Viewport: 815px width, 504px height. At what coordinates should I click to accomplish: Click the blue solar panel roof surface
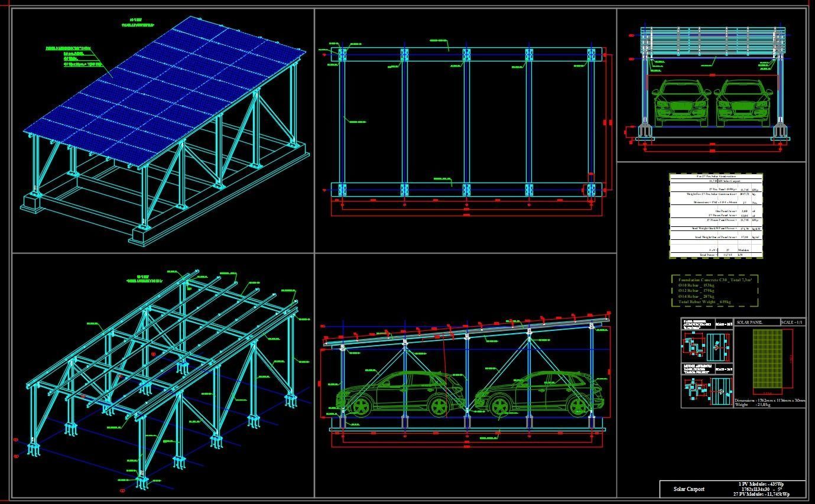164,92
